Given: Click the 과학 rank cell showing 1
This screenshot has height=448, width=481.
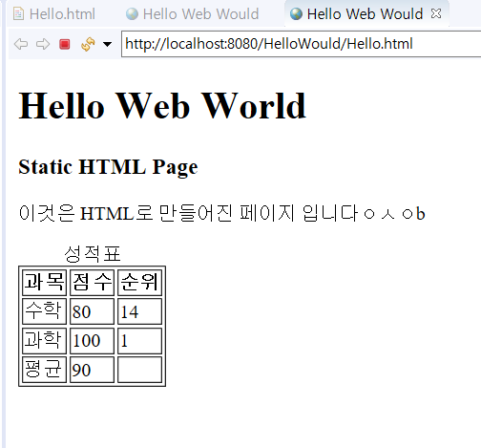Looking at the screenshot, I should click(x=139, y=340).
